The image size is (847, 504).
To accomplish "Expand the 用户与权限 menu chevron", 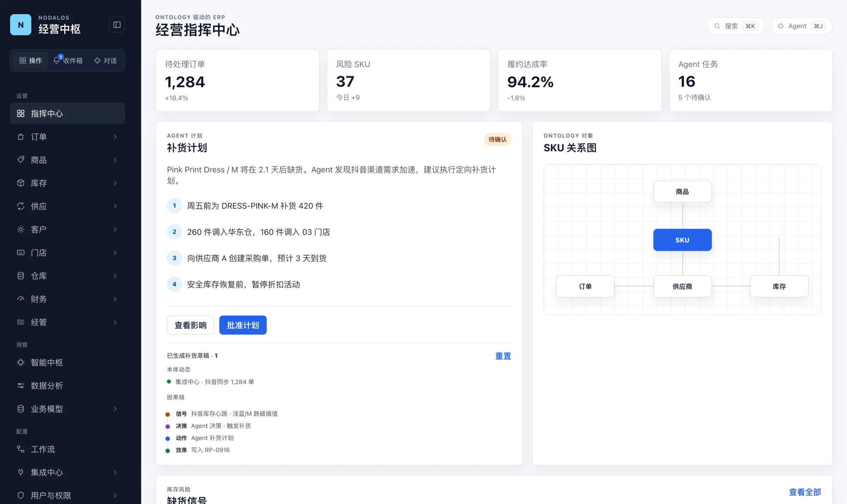I will coord(115,495).
